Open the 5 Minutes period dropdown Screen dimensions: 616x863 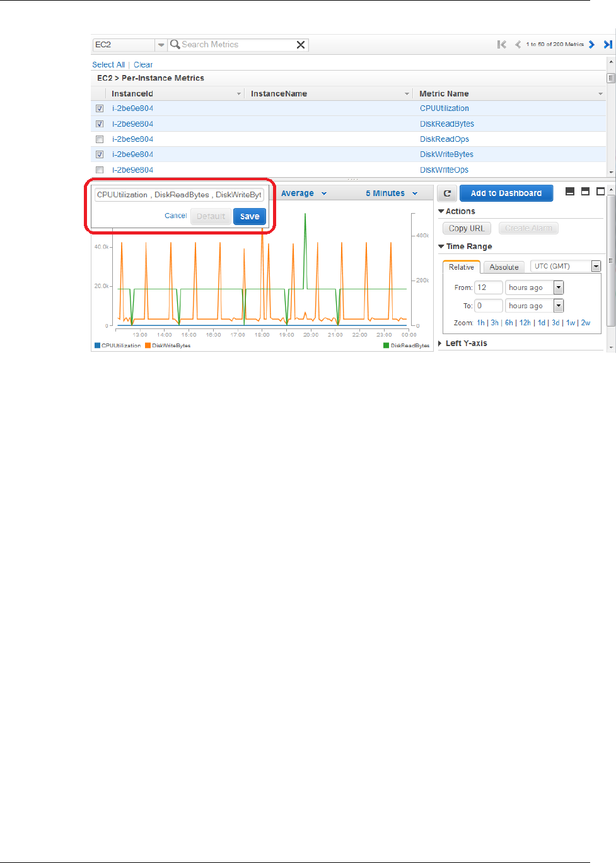[x=392, y=194]
